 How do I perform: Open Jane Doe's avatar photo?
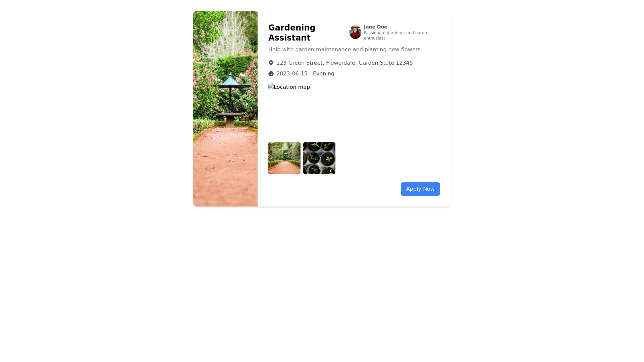click(x=355, y=32)
